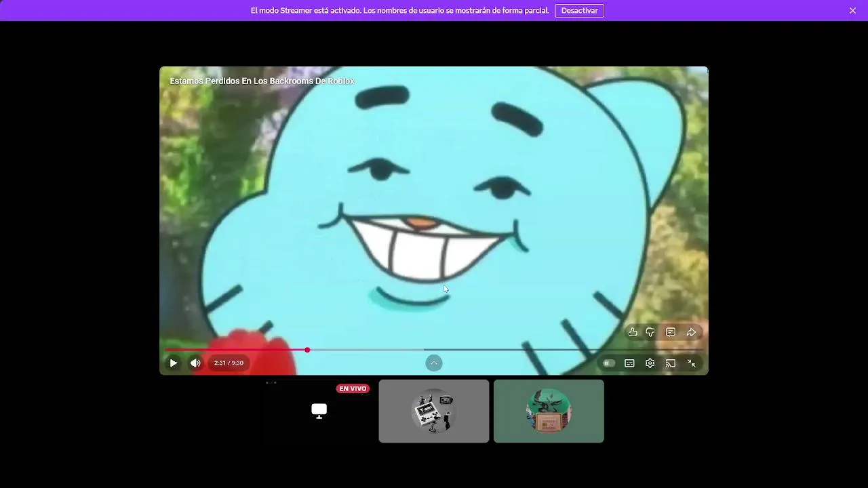Move the red video progress scrubber
This screenshot has width=868, height=488.
[307, 350]
